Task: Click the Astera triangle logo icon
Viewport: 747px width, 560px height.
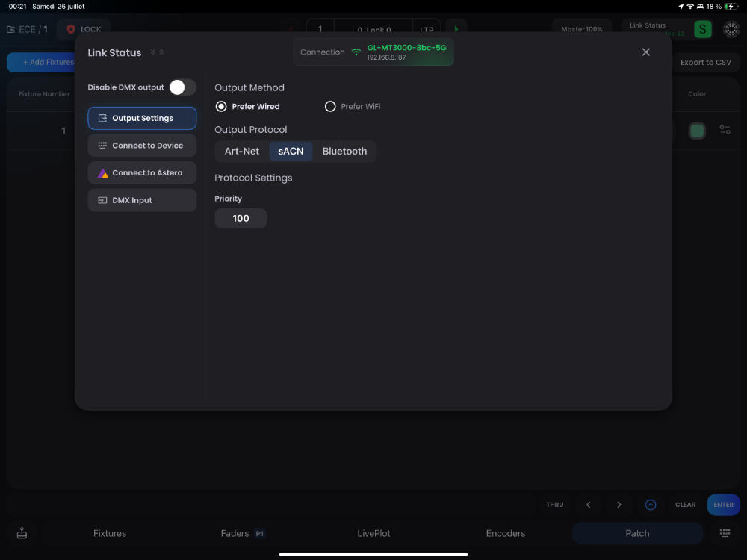Action: [x=103, y=173]
